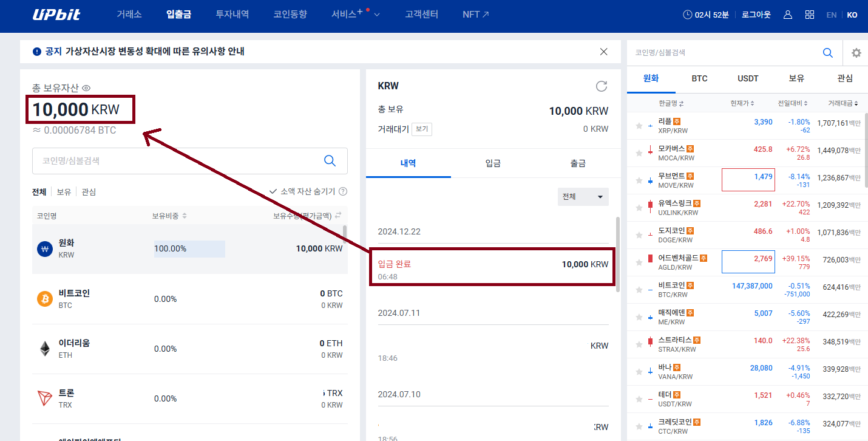Expand the 서비스+ menu chevron
The image size is (868, 441).
coord(377,15)
